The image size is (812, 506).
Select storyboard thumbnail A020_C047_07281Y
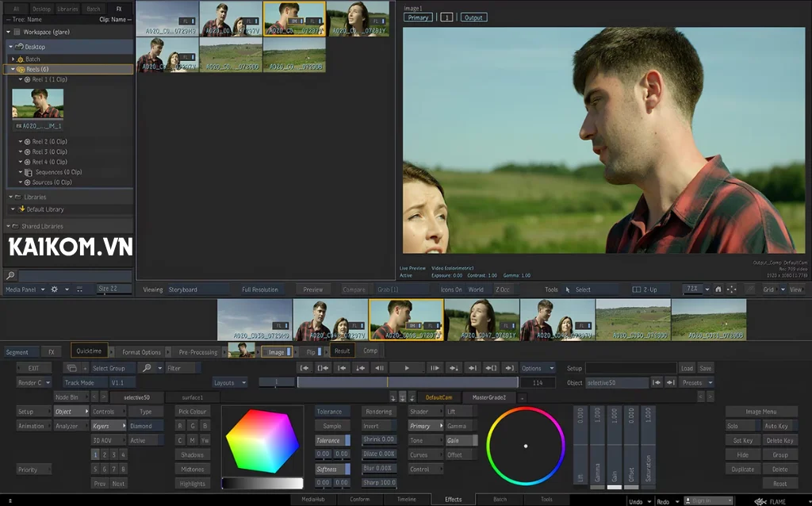coord(482,320)
